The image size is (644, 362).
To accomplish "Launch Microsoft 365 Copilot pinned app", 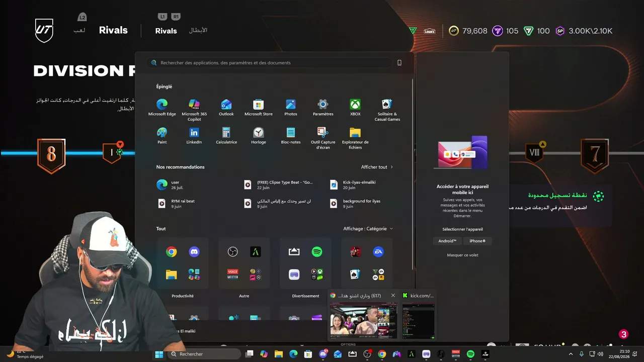I will pyautogui.click(x=194, y=110).
